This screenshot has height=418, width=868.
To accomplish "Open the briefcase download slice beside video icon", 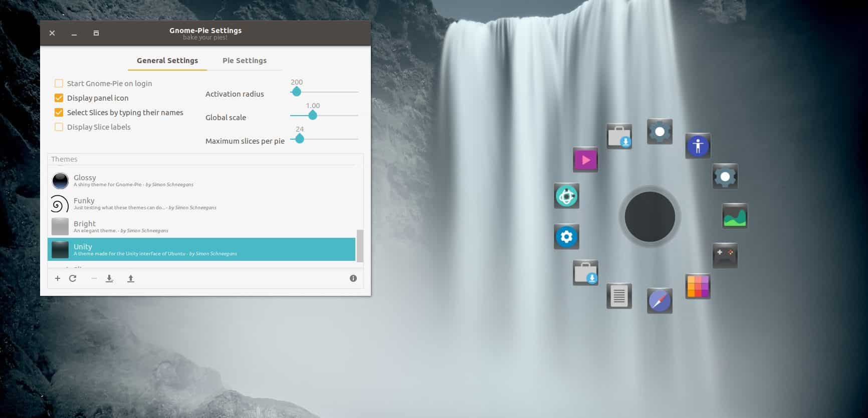I will point(619,136).
